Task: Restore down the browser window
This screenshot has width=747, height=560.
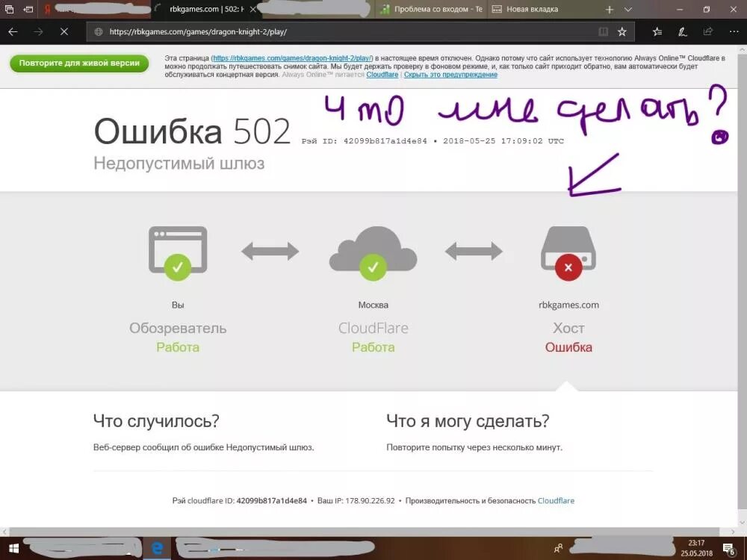Action: click(707, 9)
